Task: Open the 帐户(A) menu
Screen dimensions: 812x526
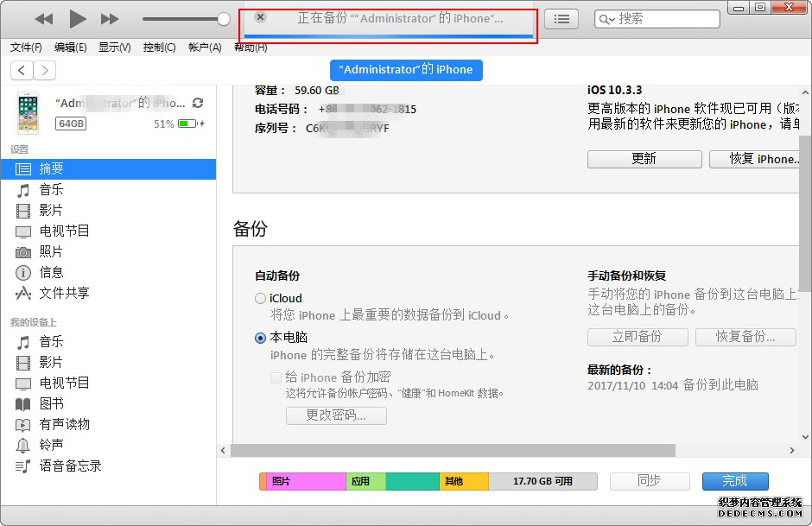Action: pos(205,48)
